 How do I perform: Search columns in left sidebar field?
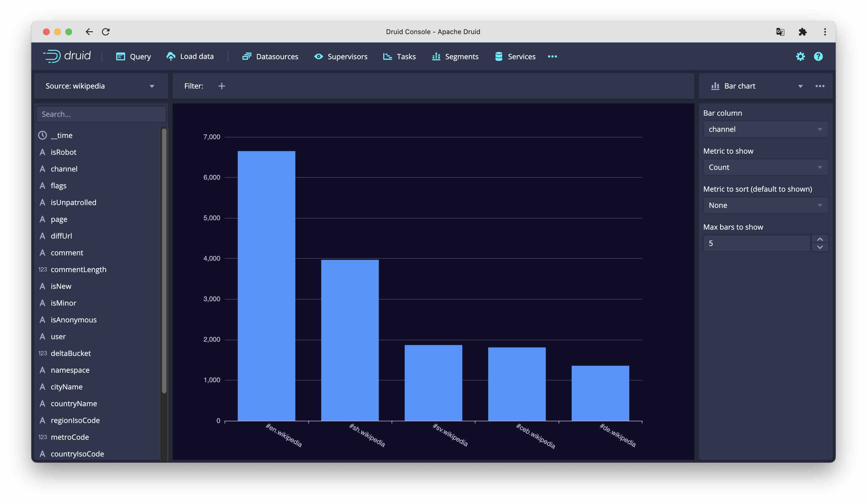click(x=101, y=113)
